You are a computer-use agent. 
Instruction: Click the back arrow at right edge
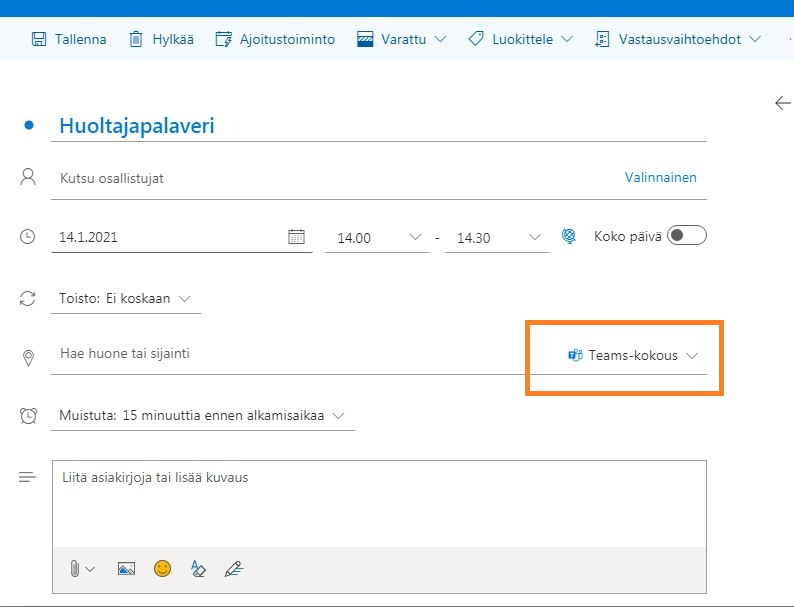click(782, 103)
